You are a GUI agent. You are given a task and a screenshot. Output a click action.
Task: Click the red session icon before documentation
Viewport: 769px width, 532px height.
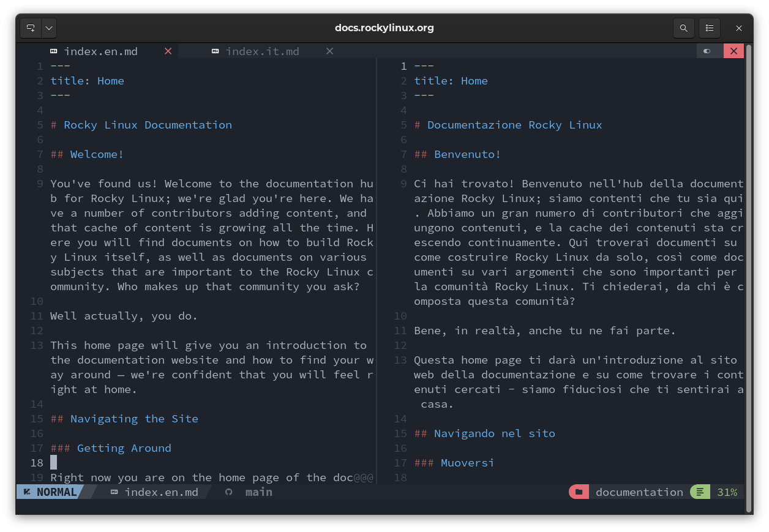point(579,492)
